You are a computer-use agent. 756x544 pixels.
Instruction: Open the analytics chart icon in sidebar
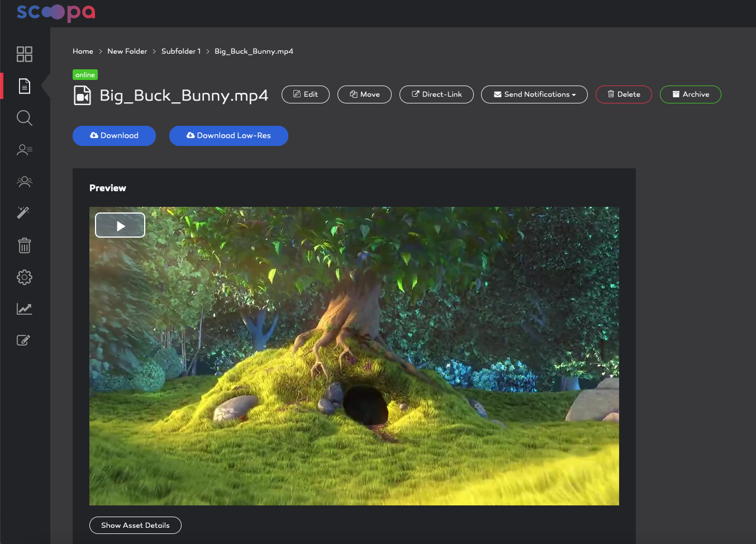[25, 309]
